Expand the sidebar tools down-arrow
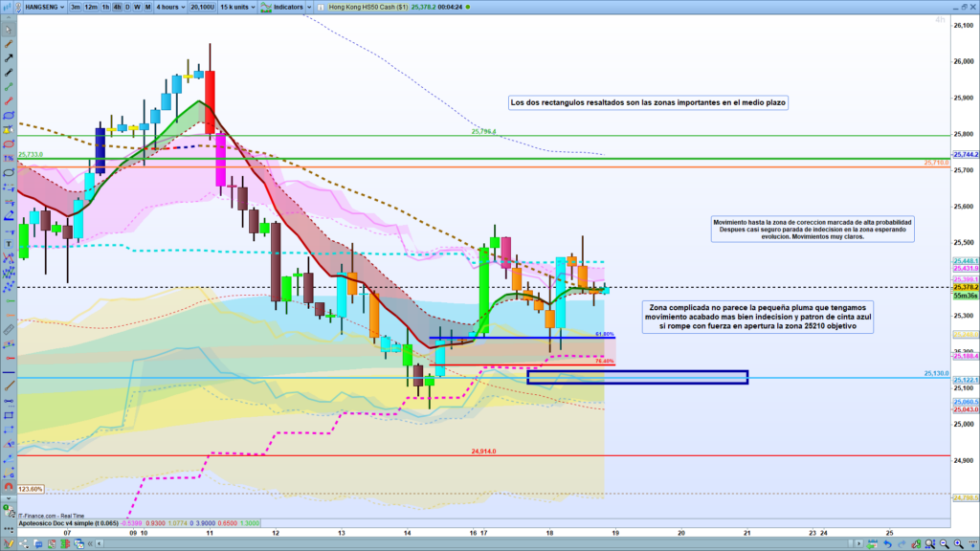 point(9,498)
